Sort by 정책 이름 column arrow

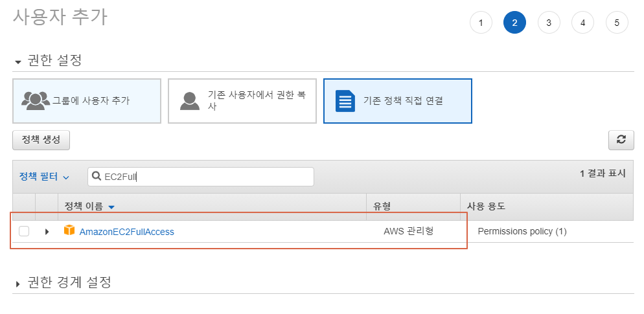click(x=111, y=207)
